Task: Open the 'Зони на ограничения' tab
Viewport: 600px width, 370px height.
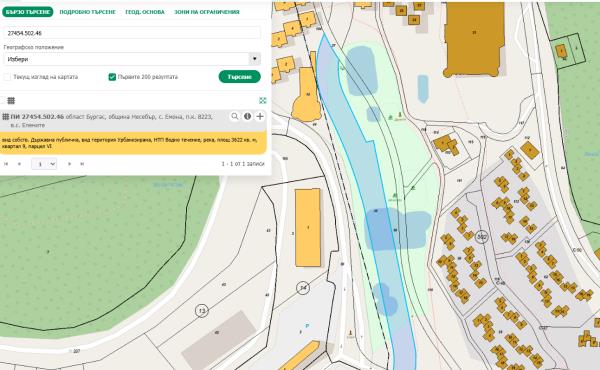Action: click(x=207, y=12)
